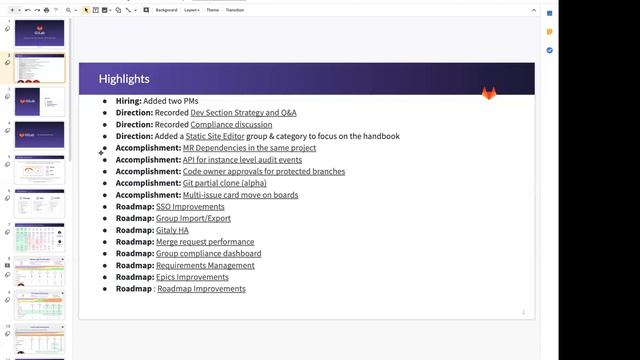Select slide 3 thumbnail in filmstrip

pyautogui.click(x=40, y=101)
